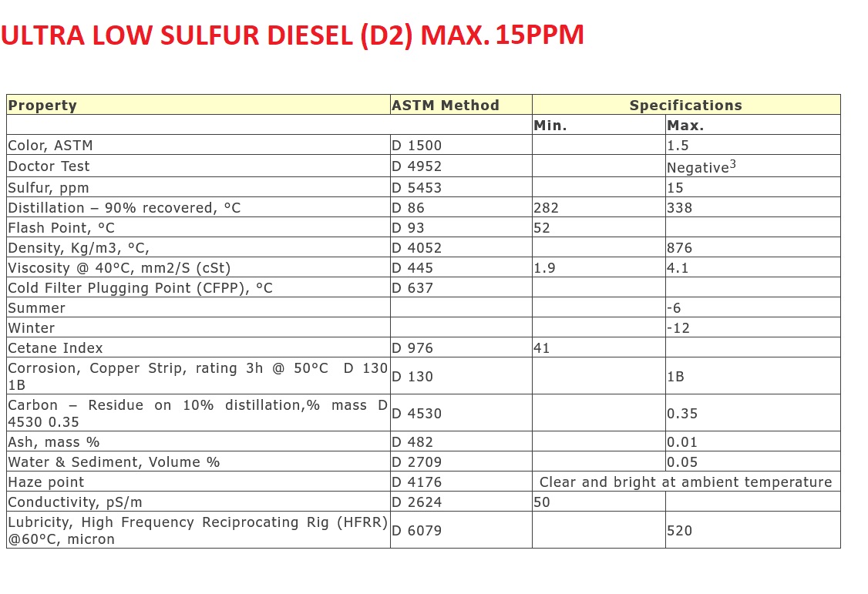Image resolution: width=868 pixels, height=594 pixels.
Task: Select the Max. sub-header cell
Action: point(685,126)
